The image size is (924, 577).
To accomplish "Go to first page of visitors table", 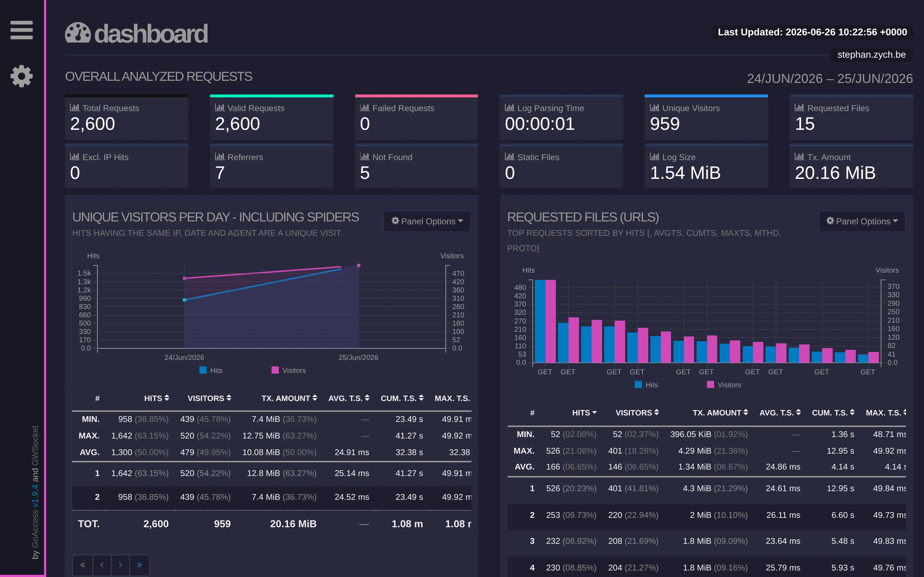I will tap(83, 565).
